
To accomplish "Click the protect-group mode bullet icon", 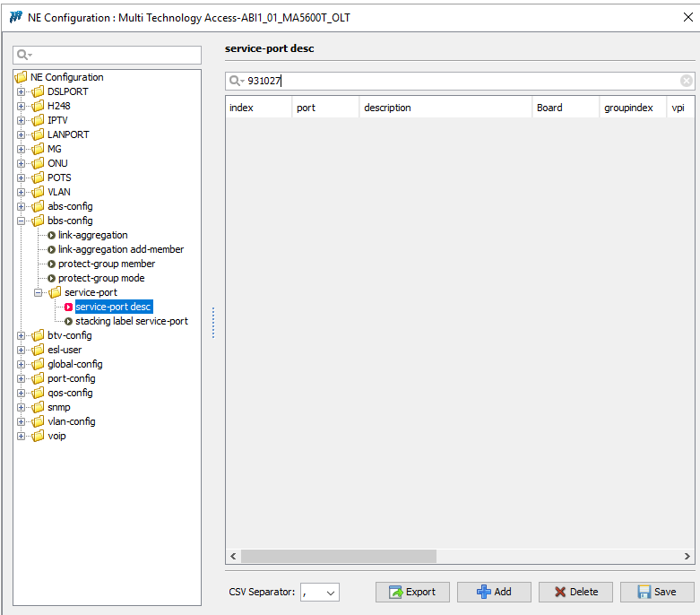I will pos(52,278).
